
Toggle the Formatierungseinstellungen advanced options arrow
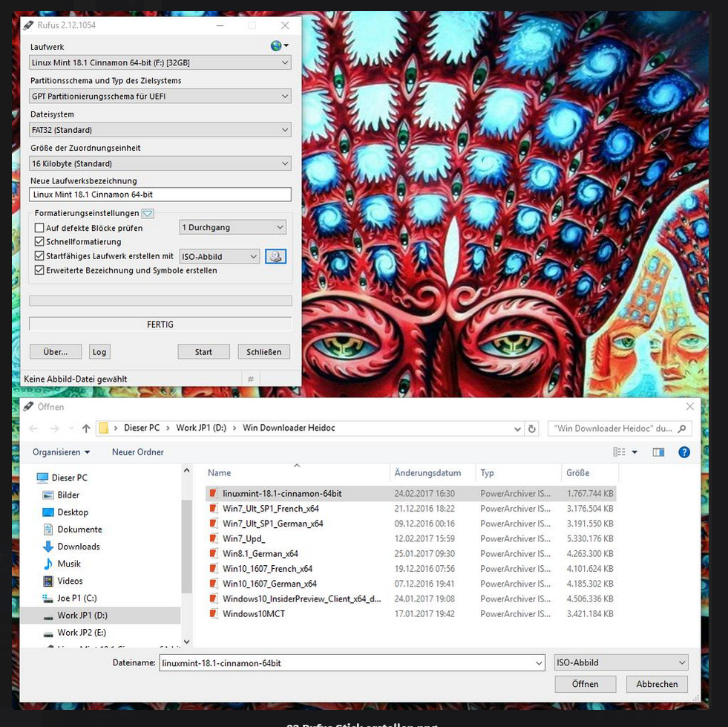tap(148, 213)
